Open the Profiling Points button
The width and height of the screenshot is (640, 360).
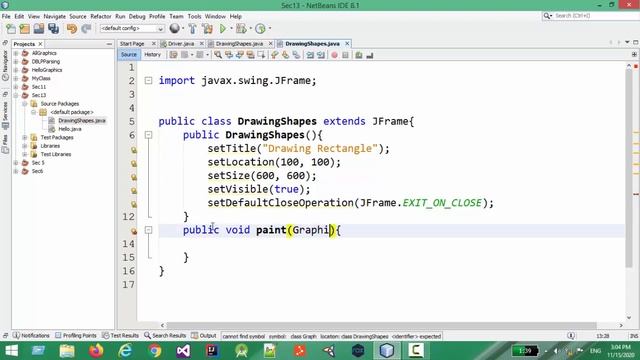point(76,336)
